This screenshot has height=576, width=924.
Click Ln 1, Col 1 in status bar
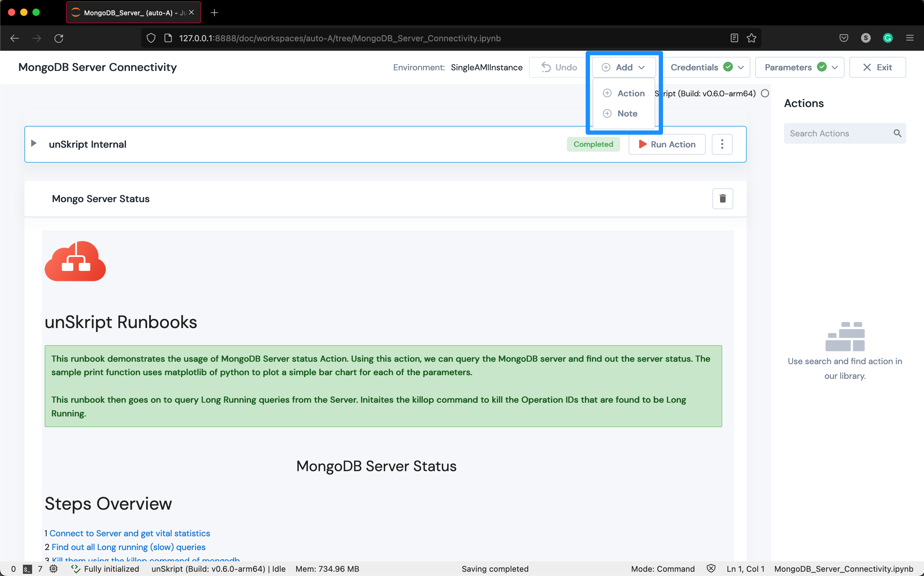pyautogui.click(x=745, y=569)
